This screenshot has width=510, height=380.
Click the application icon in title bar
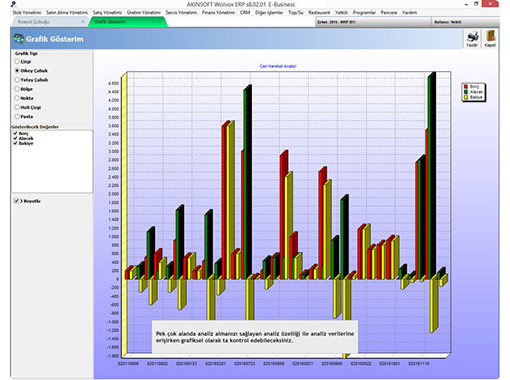click(14, 4)
